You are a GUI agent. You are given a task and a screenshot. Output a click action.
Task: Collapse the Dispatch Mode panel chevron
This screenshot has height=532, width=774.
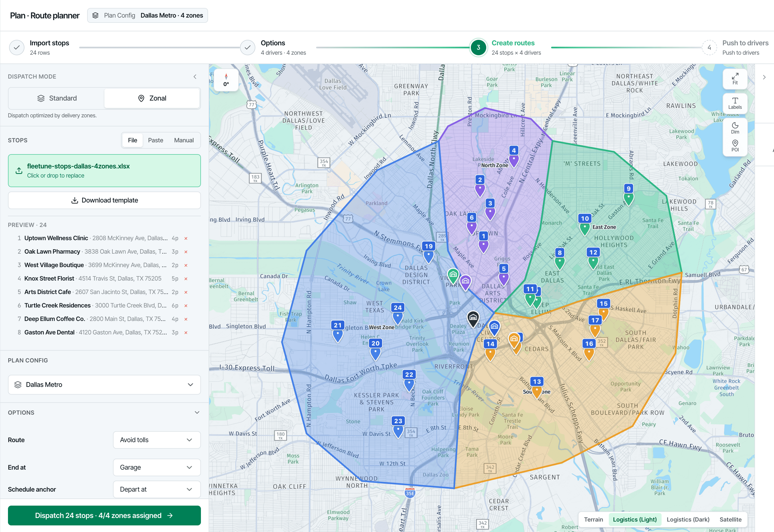(x=195, y=77)
